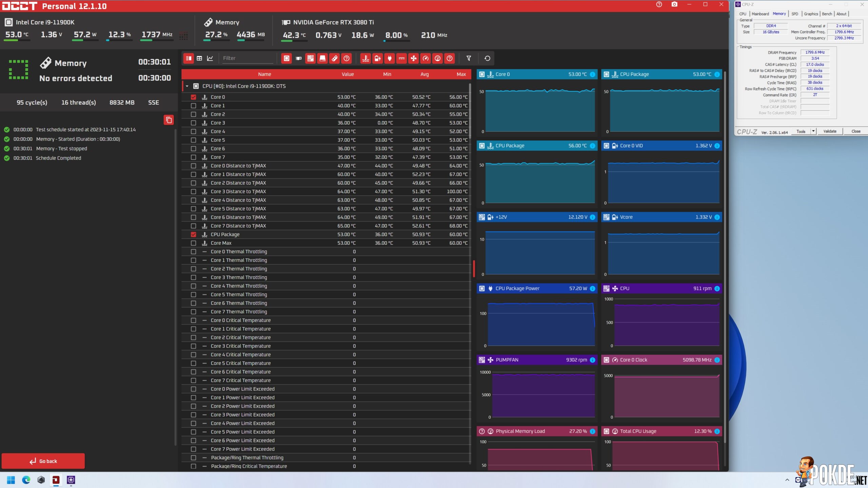The height and width of the screenshot is (488, 868).
Task: Open the Mainboard tab in CPU-Z
Action: point(760,14)
